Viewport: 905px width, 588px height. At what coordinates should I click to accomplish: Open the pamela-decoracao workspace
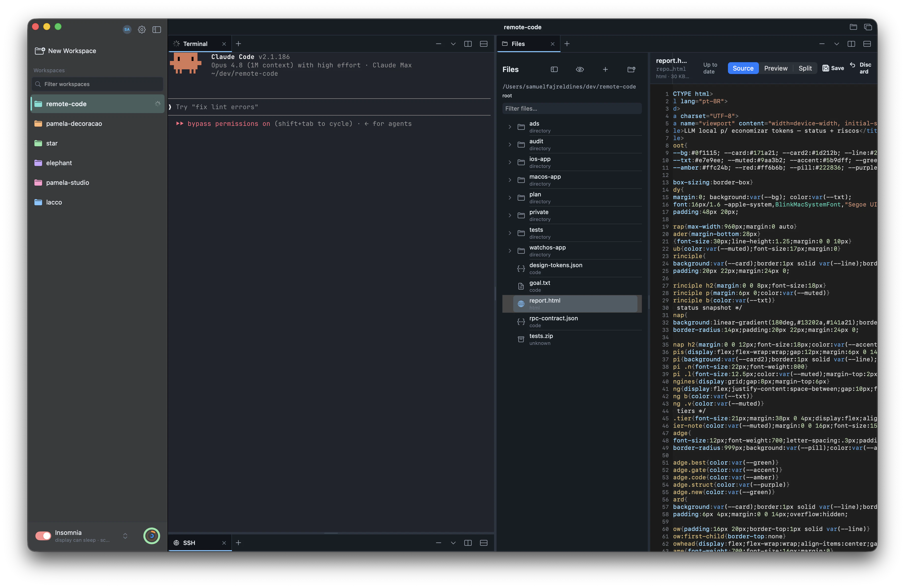97,124
